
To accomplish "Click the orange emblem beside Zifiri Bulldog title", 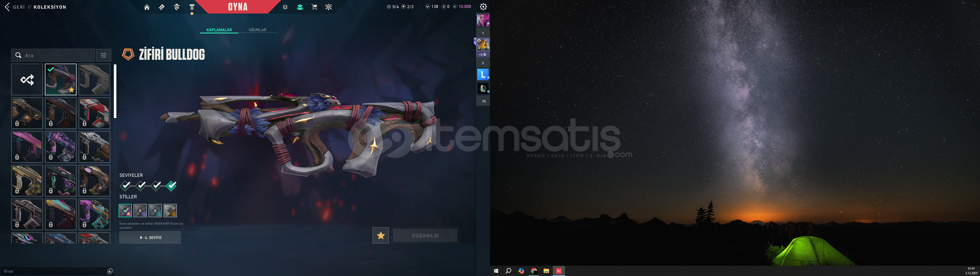I will point(128,54).
